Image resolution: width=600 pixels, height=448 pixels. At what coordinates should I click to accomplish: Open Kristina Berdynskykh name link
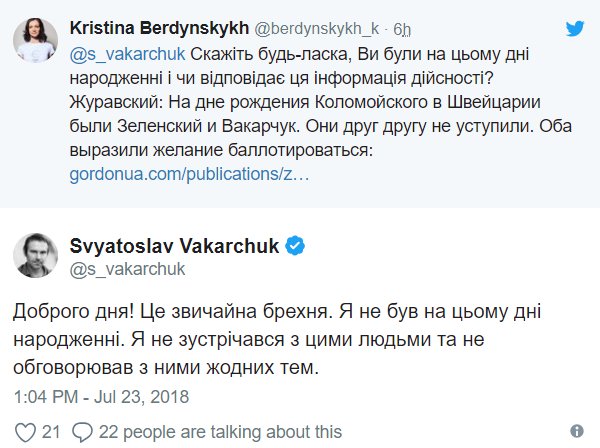coord(159,28)
